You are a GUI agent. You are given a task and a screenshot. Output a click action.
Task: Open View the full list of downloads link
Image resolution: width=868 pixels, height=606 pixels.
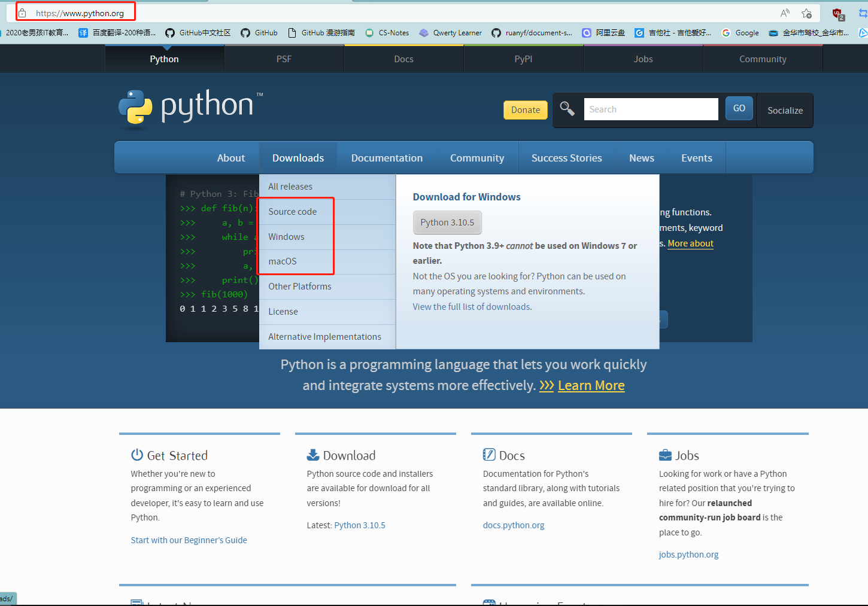(x=471, y=307)
